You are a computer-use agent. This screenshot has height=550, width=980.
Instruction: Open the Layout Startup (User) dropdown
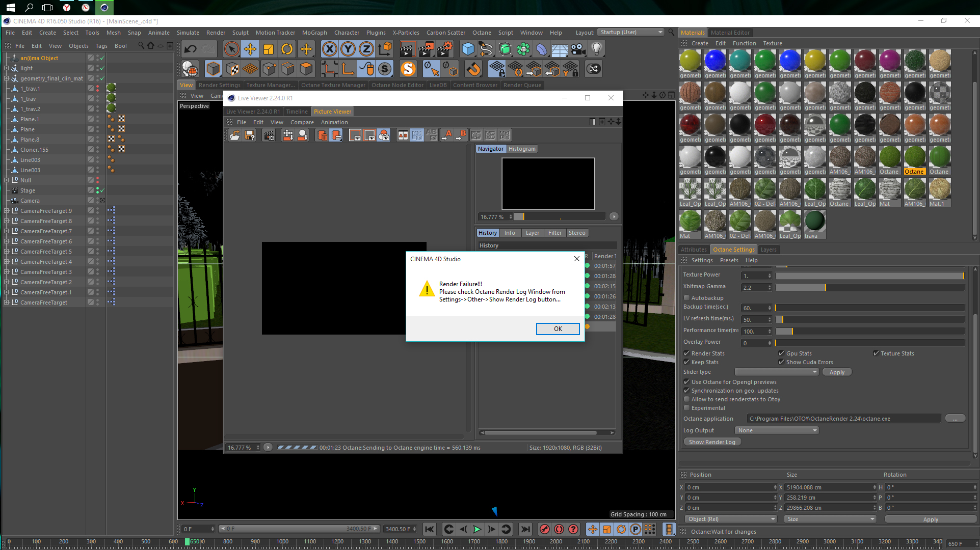pos(630,32)
